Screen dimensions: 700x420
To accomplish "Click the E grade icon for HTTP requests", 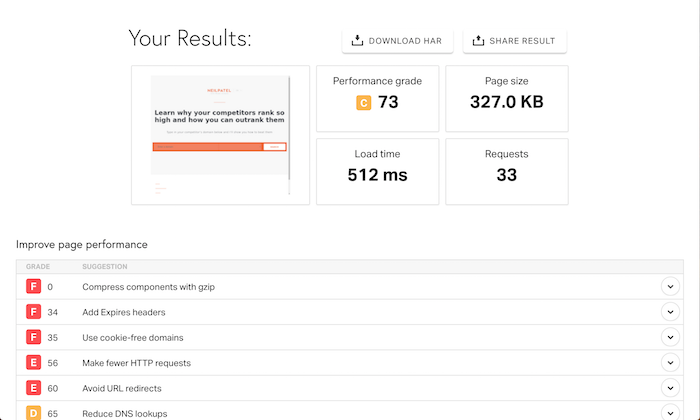I will tap(33, 363).
